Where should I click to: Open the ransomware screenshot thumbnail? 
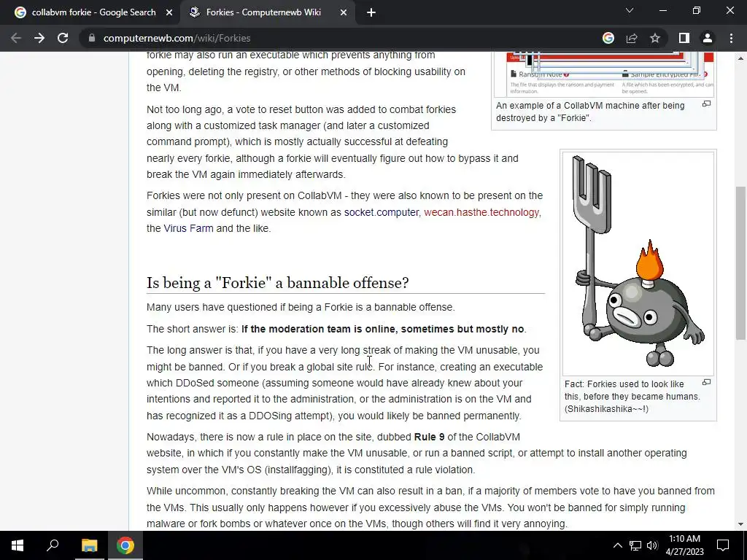pos(603,75)
